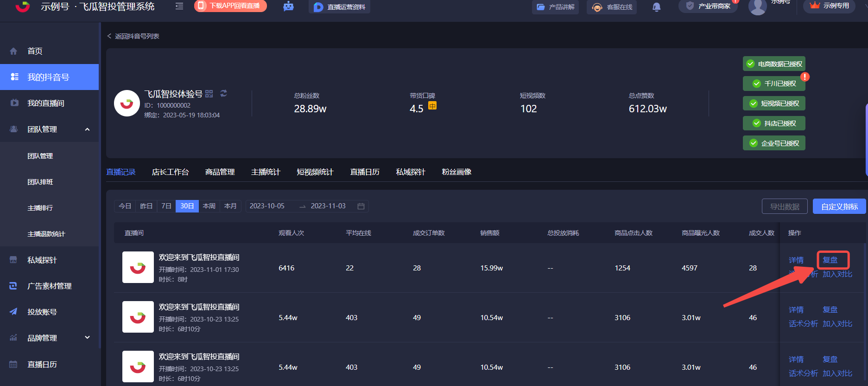Switch to 粉丝画像 tab
Screen dimensions: 868x386
(x=456, y=172)
